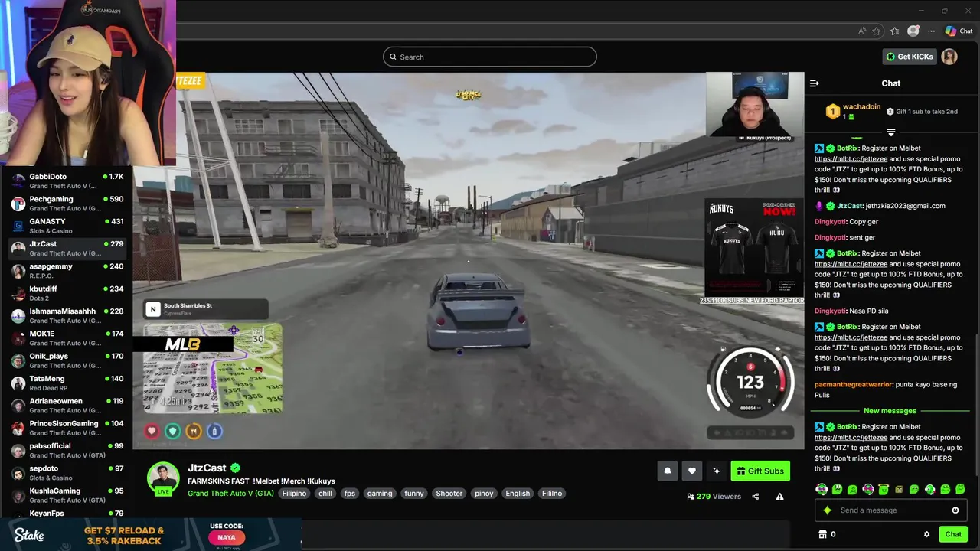The image size is (980, 551).
Task: Click the gaming tag
Action: pos(380,494)
